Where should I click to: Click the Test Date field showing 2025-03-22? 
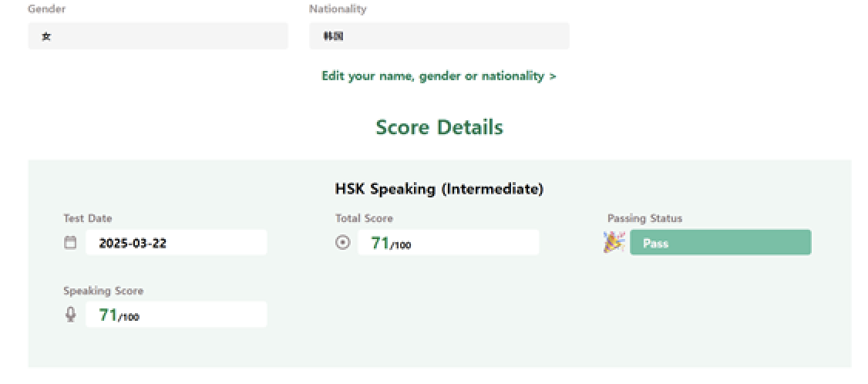click(177, 243)
